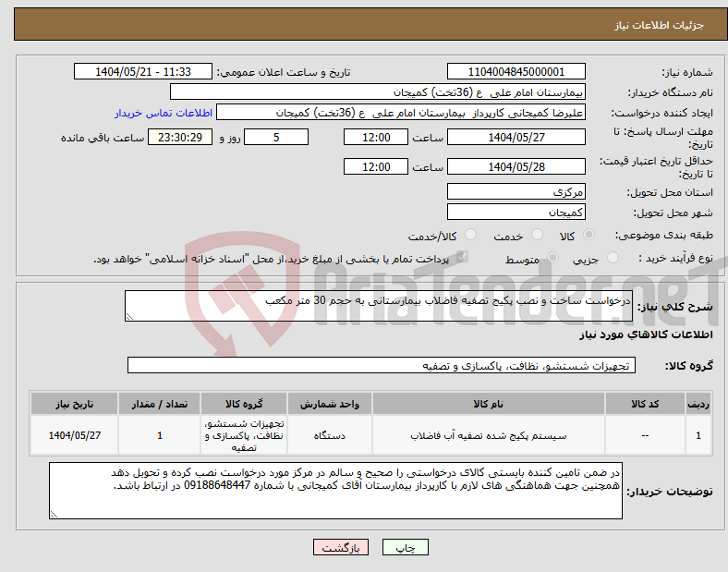Click the گروه کالا field

click(382, 365)
